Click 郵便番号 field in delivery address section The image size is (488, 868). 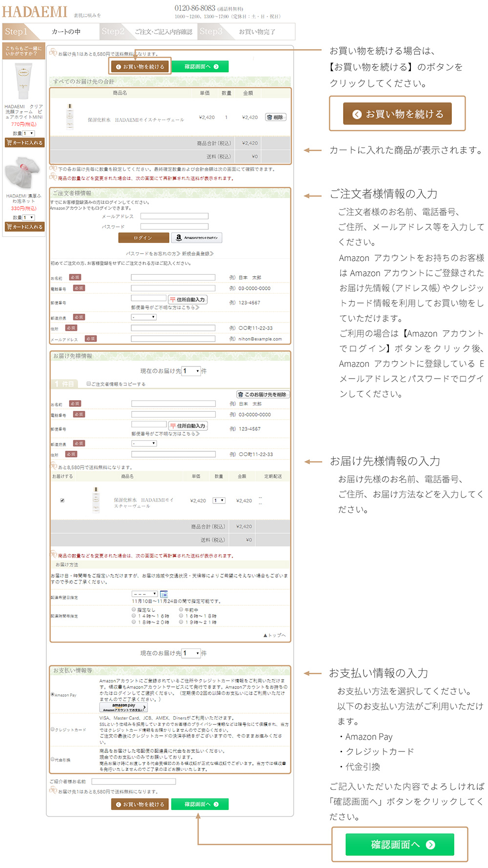(x=149, y=424)
